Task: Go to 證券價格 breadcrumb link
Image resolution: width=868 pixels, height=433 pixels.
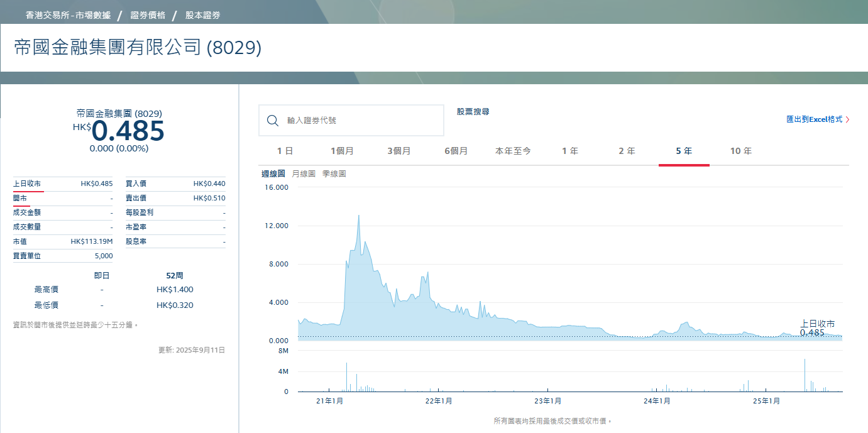Action: click(x=148, y=15)
